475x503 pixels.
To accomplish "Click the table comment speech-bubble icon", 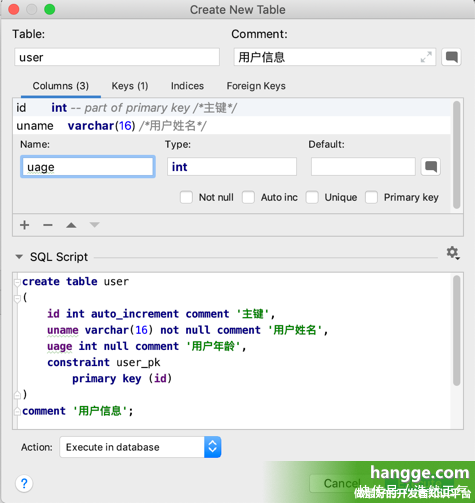I will pyautogui.click(x=451, y=57).
